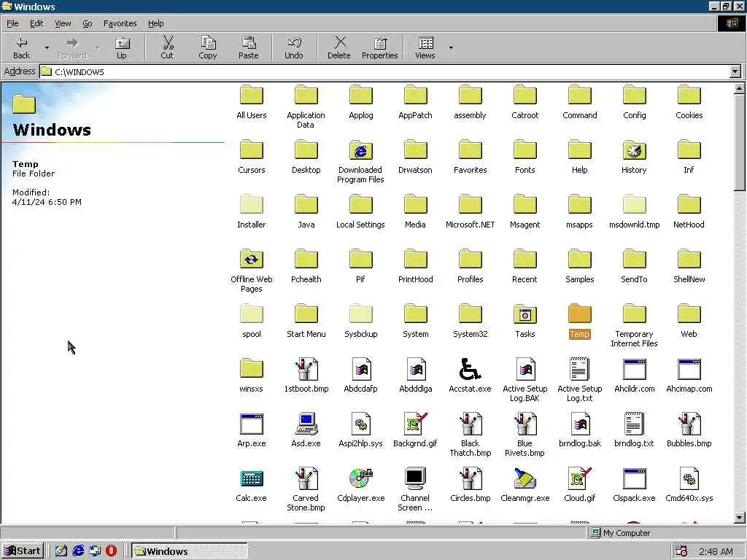
Task: Select the Arp.exe file
Action: click(252, 430)
